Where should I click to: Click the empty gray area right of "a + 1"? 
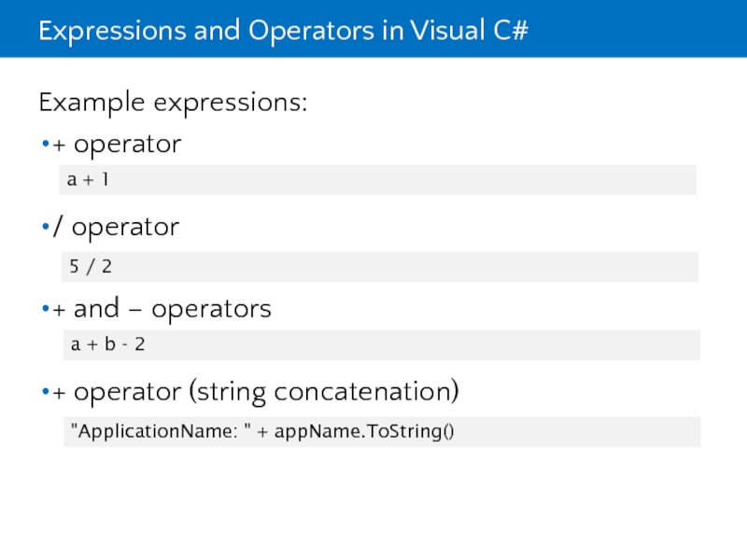(x=420, y=179)
